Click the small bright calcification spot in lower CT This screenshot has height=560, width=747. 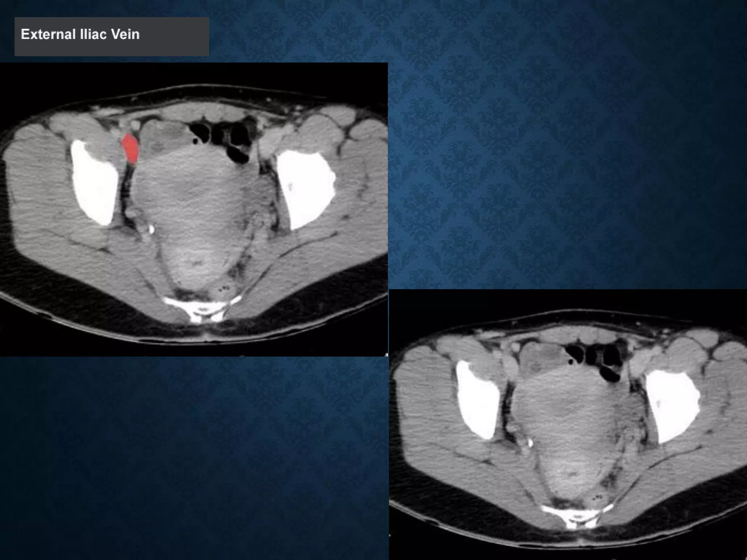point(530,443)
